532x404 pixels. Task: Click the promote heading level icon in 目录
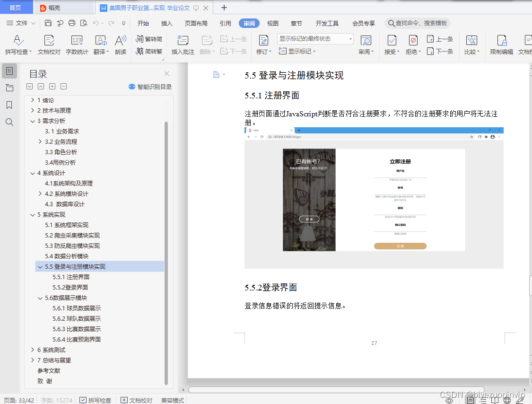coord(52,86)
